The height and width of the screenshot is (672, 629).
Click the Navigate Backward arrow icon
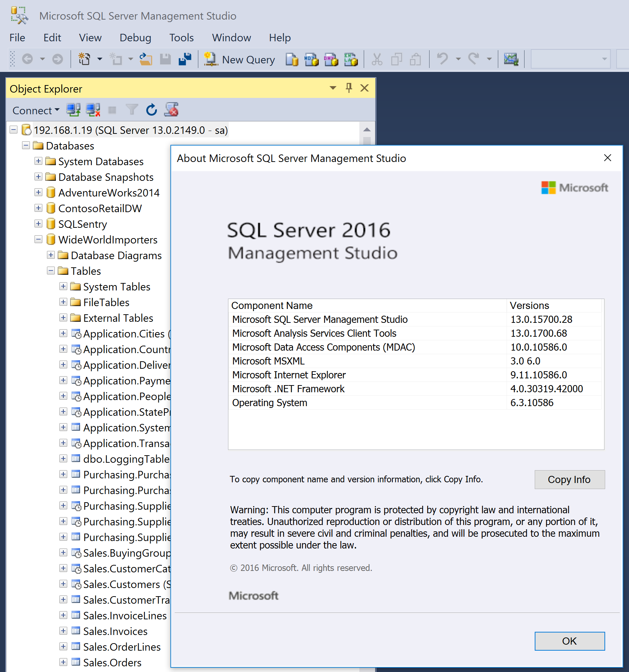pyautogui.click(x=27, y=59)
